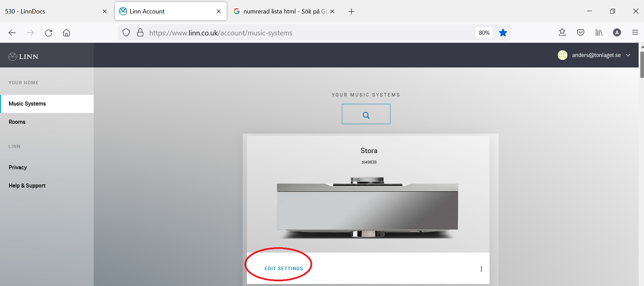Click the Stora device image
The width and height of the screenshot is (644, 286).
point(368,207)
